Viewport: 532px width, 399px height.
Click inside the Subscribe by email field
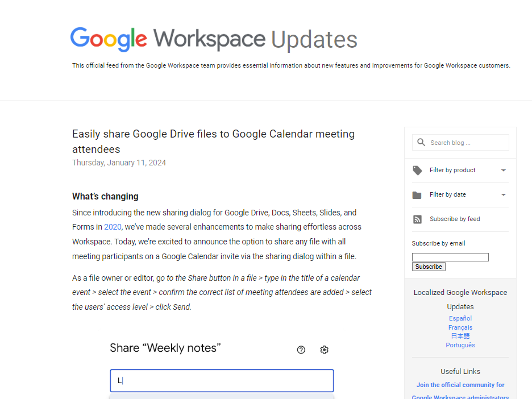(x=450, y=257)
